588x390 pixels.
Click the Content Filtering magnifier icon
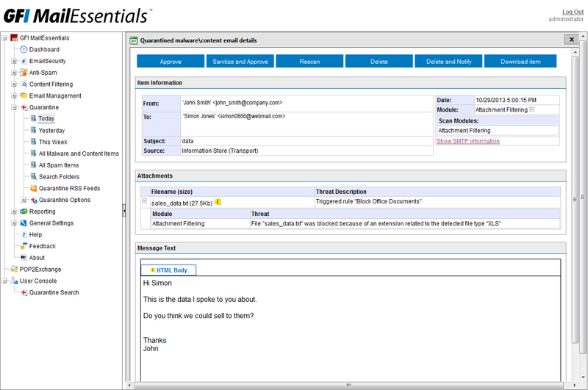tap(24, 84)
